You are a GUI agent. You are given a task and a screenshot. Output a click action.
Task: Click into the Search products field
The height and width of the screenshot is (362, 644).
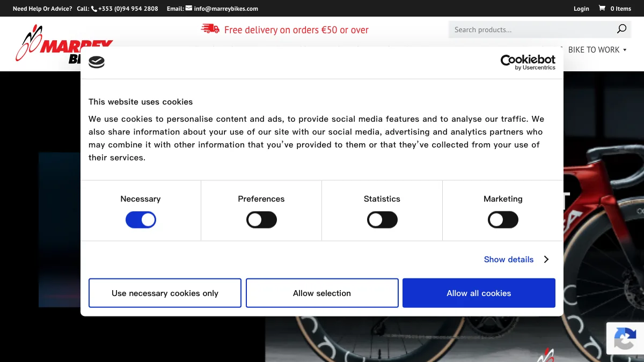pos(540,29)
